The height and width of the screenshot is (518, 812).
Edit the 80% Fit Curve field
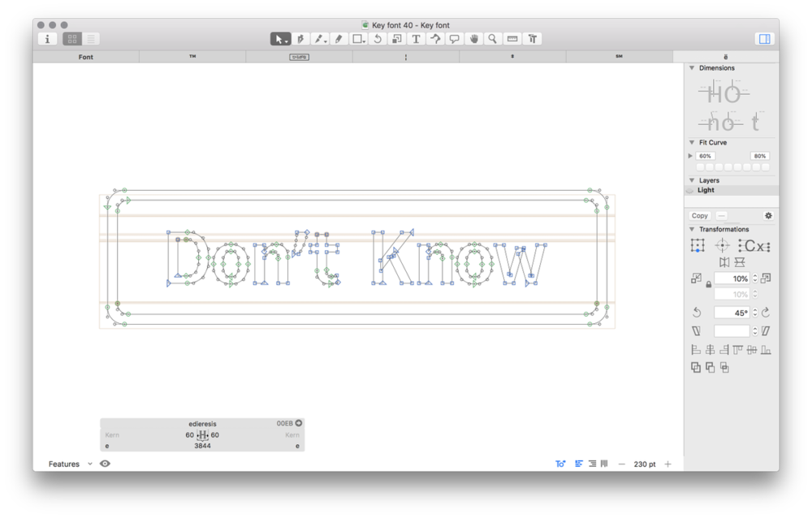point(760,156)
